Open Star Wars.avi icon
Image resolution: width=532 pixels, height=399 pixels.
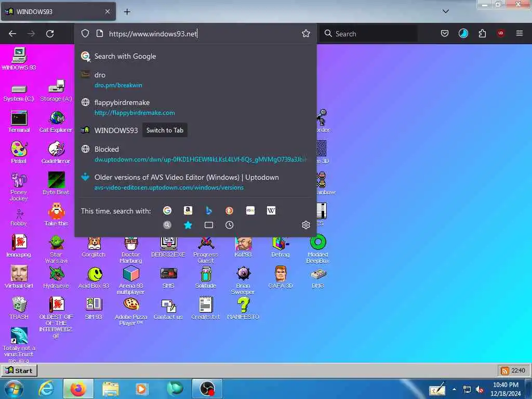coord(56,249)
